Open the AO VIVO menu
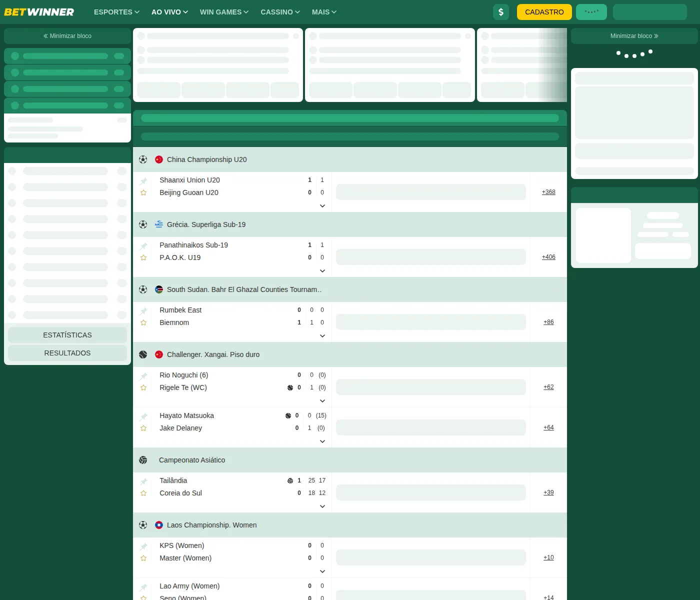The width and height of the screenshot is (700, 600). tap(169, 12)
